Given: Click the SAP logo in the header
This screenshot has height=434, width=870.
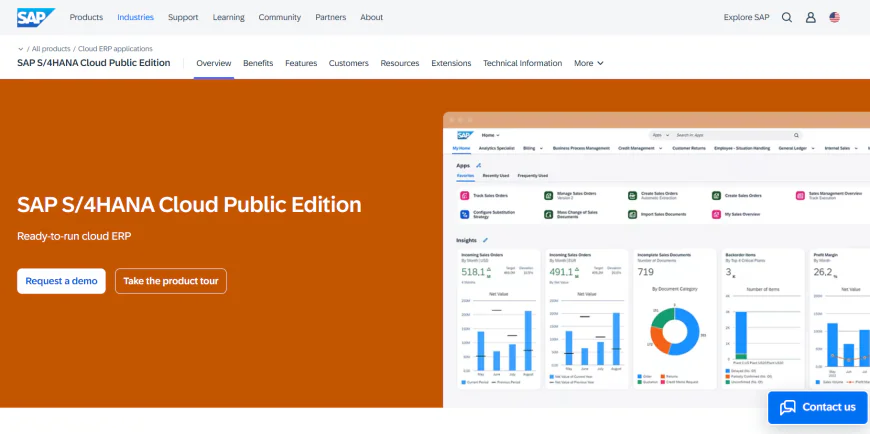Looking at the screenshot, I should [36, 17].
